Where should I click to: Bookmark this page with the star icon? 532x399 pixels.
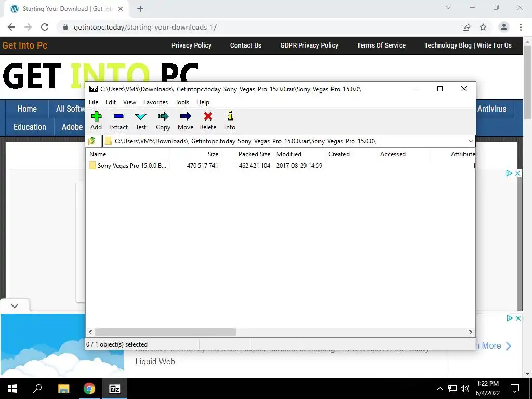coord(483,27)
